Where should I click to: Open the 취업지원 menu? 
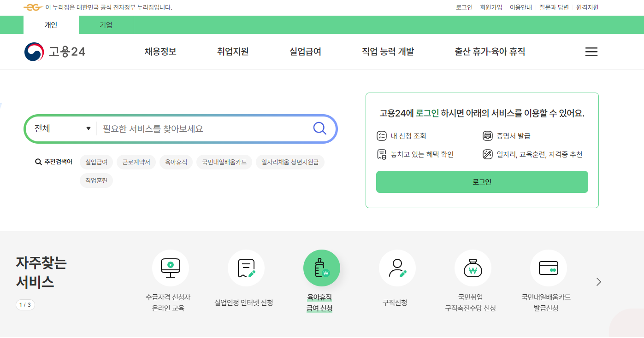233,52
